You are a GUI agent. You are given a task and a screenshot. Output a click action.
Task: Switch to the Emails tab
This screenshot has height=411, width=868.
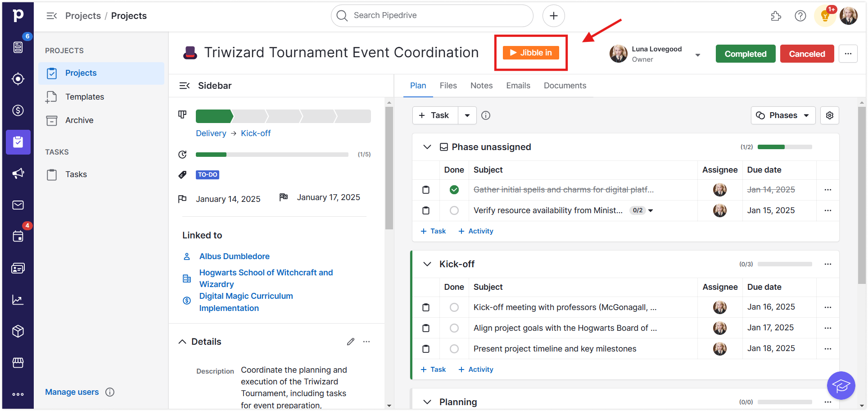[518, 86]
